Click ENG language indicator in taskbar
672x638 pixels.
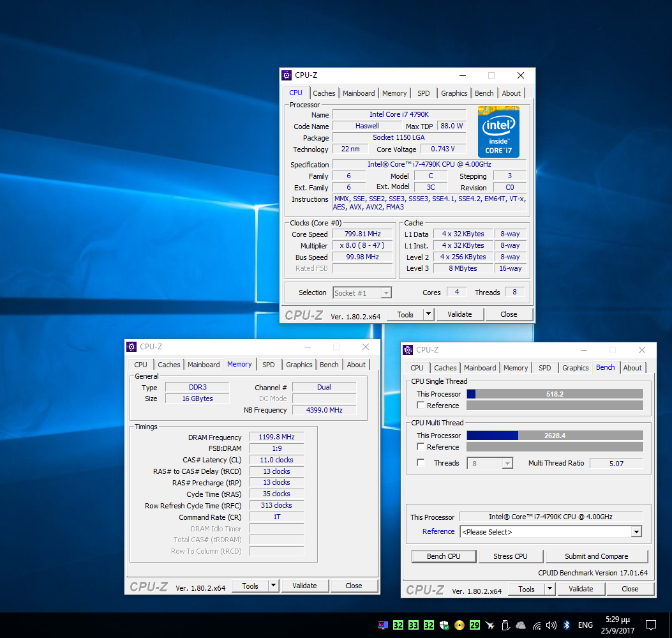tap(585, 625)
